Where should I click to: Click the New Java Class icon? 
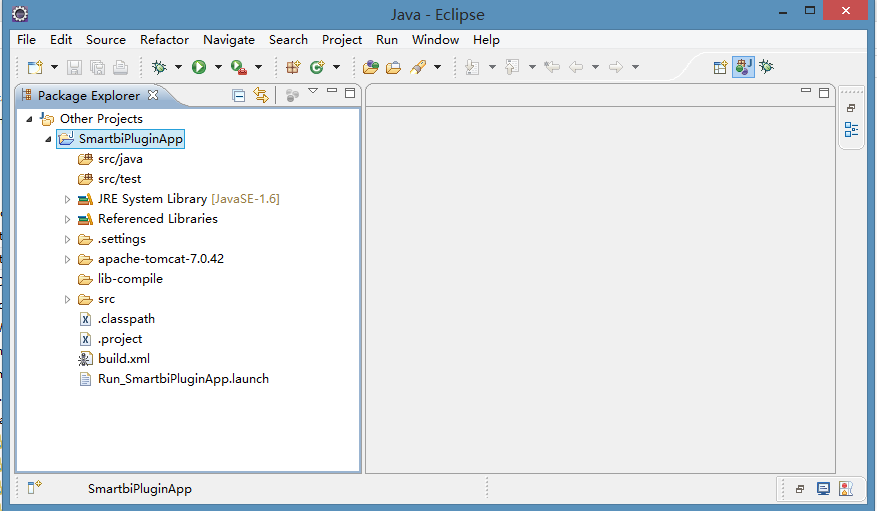(317, 67)
